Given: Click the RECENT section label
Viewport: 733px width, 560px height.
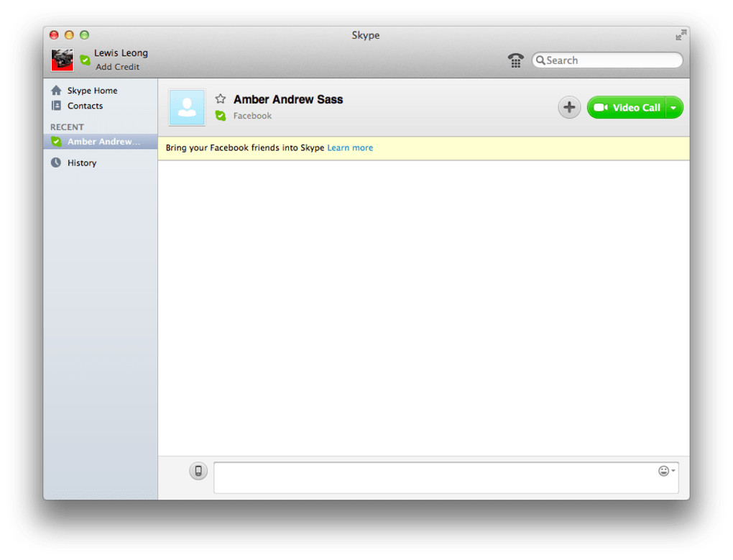Looking at the screenshot, I should (x=68, y=127).
